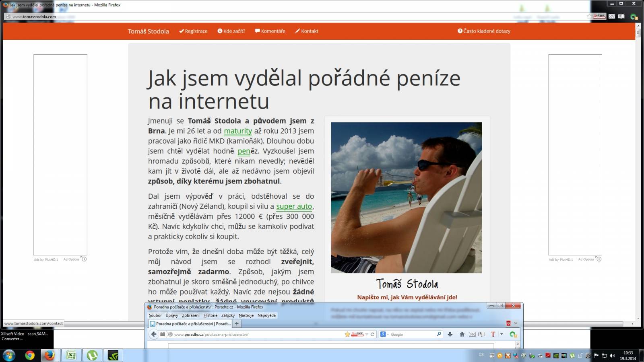Open uTorrent from the taskbar
Screen dimensions: 644x362
[x=92, y=355]
